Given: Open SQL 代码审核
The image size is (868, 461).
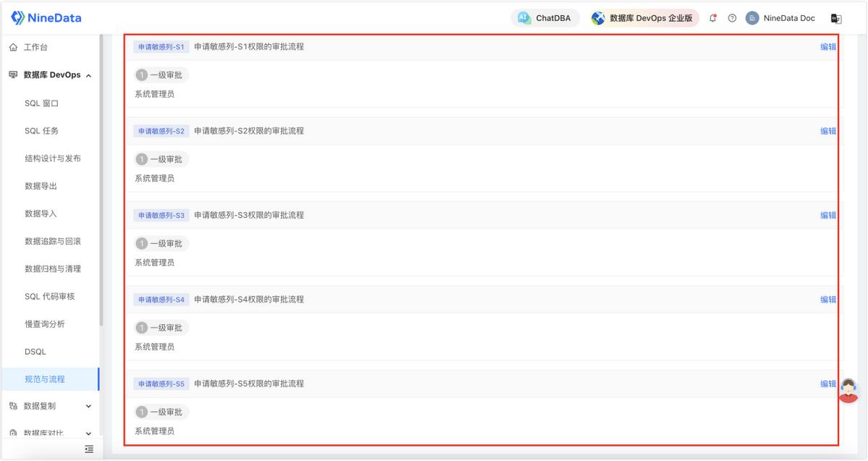Looking at the screenshot, I should coord(50,296).
